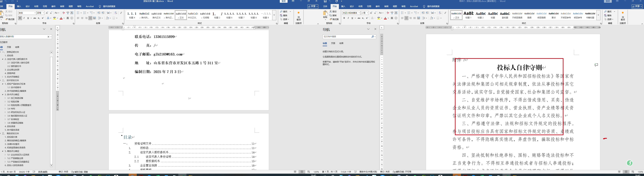Image resolution: width=644 pixels, height=176 pixels.
Task: Increase indent in left Word window
Action: (x=103, y=13)
